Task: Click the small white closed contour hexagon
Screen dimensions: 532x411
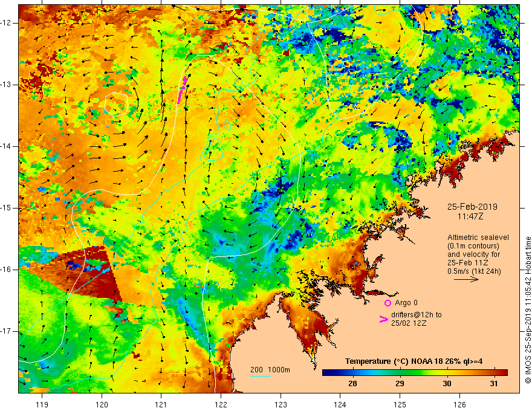Action: (x=116, y=104)
